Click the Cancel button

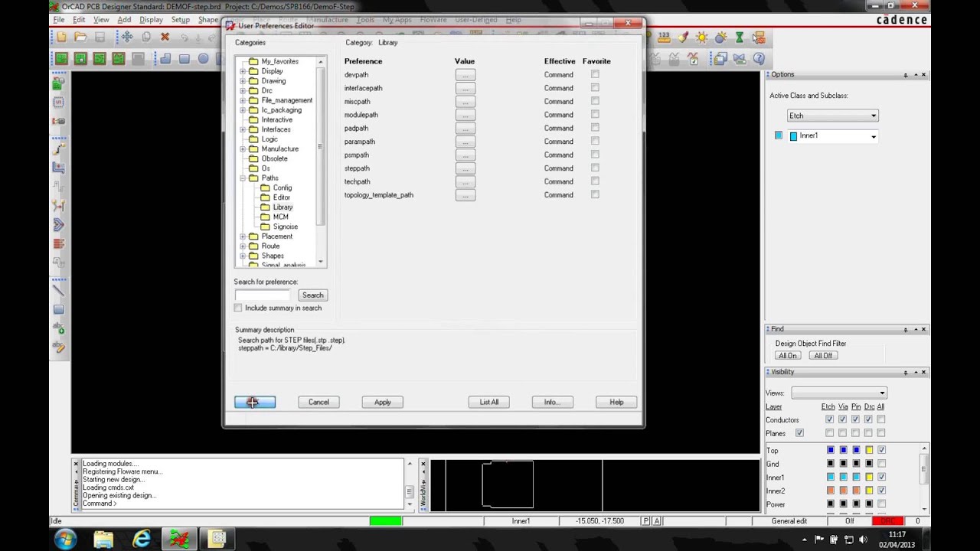coord(318,402)
